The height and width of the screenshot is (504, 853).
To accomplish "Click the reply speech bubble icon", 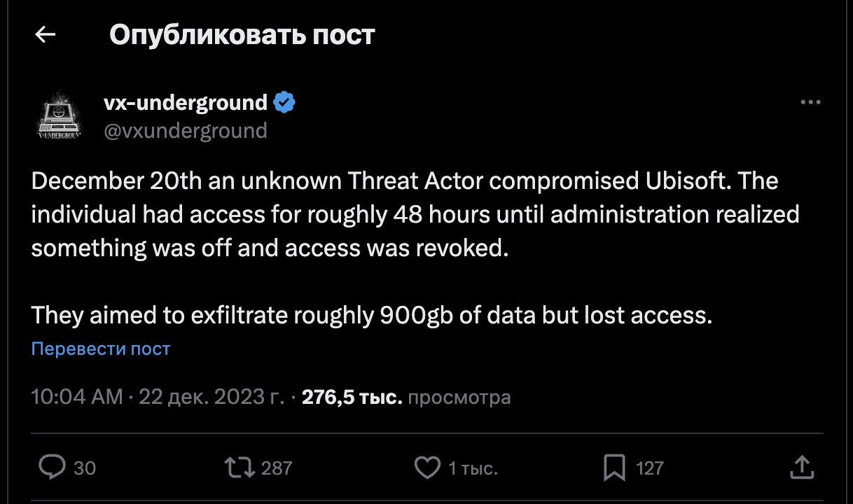I will pyautogui.click(x=52, y=467).
